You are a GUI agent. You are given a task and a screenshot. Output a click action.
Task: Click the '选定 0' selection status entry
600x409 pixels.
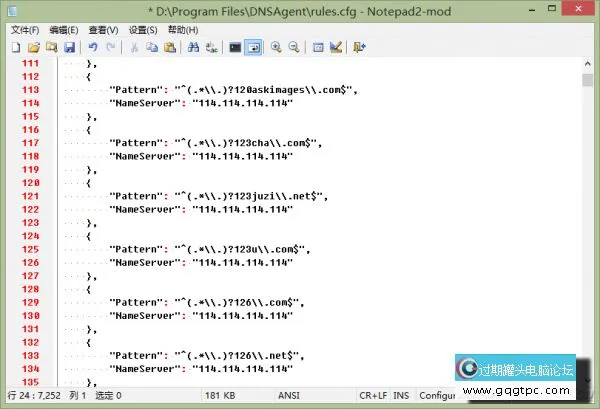click(x=108, y=395)
